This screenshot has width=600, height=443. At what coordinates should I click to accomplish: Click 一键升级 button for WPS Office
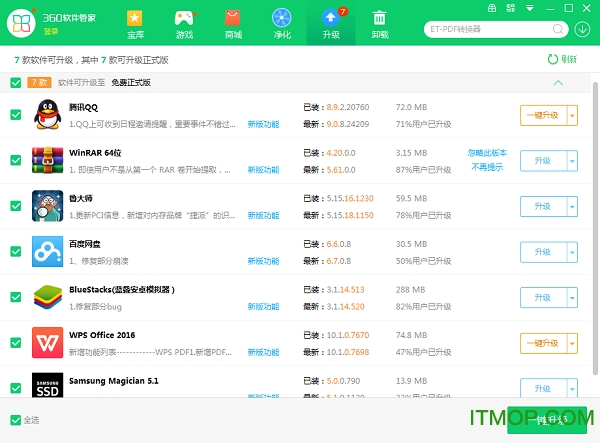pos(543,343)
